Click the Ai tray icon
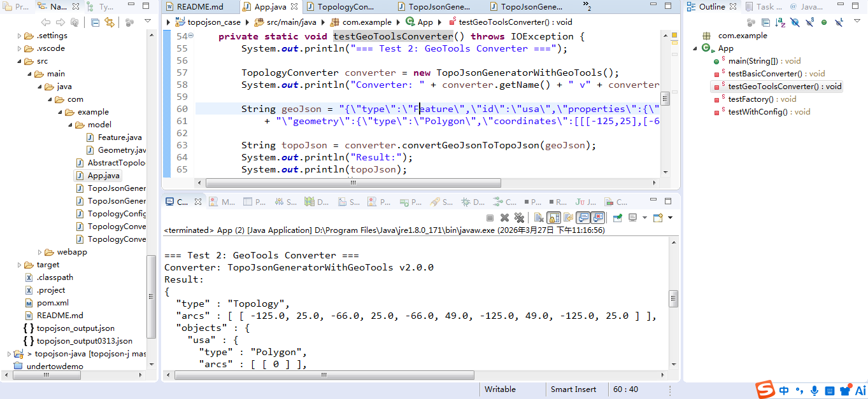 (x=860, y=391)
